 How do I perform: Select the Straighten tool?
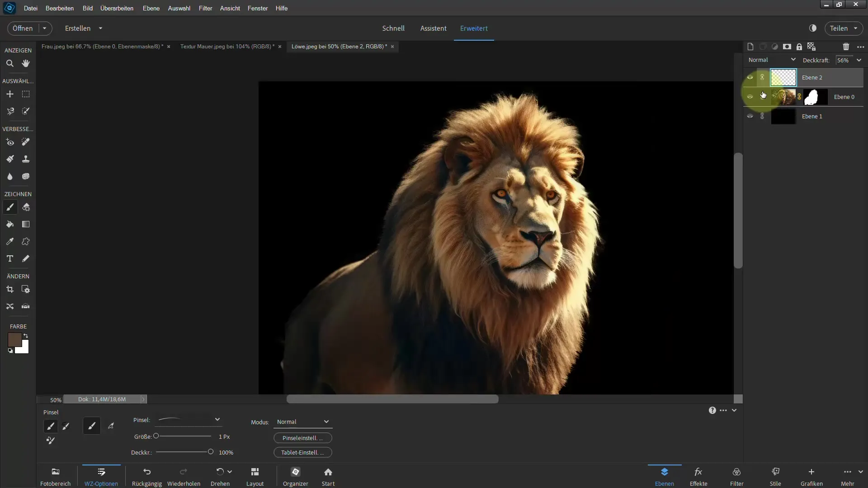tap(26, 306)
